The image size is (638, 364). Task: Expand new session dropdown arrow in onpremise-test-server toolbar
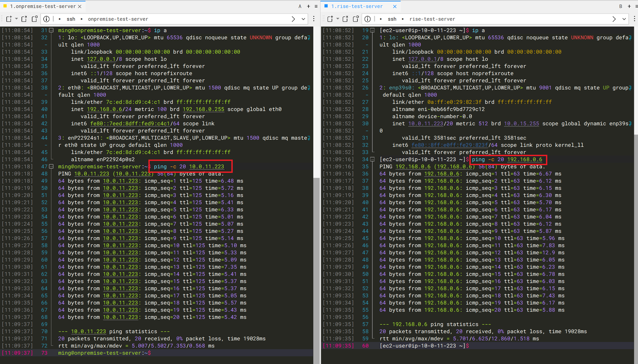[x=16, y=19]
